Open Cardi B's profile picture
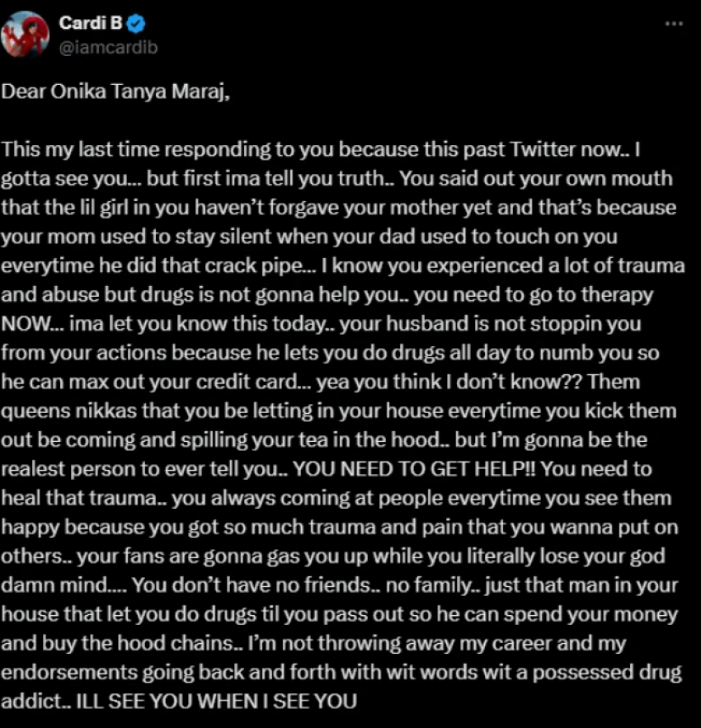 (x=26, y=35)
